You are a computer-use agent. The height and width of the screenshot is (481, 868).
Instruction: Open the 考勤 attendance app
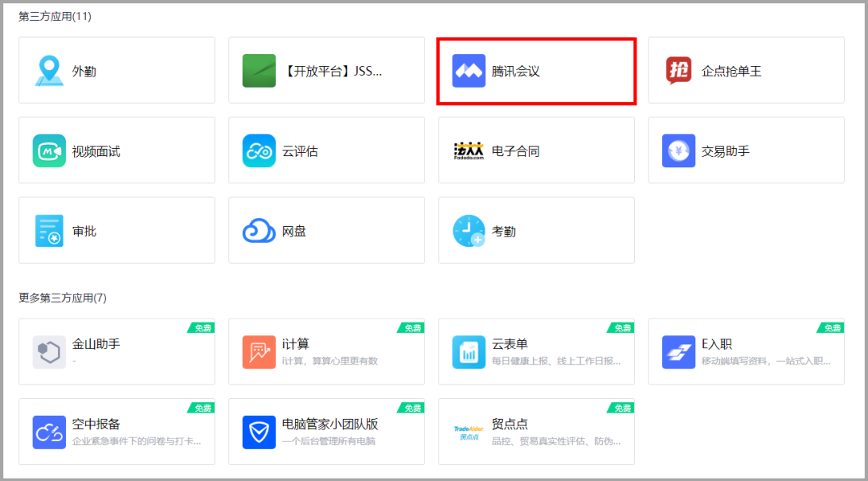(536, 230)
